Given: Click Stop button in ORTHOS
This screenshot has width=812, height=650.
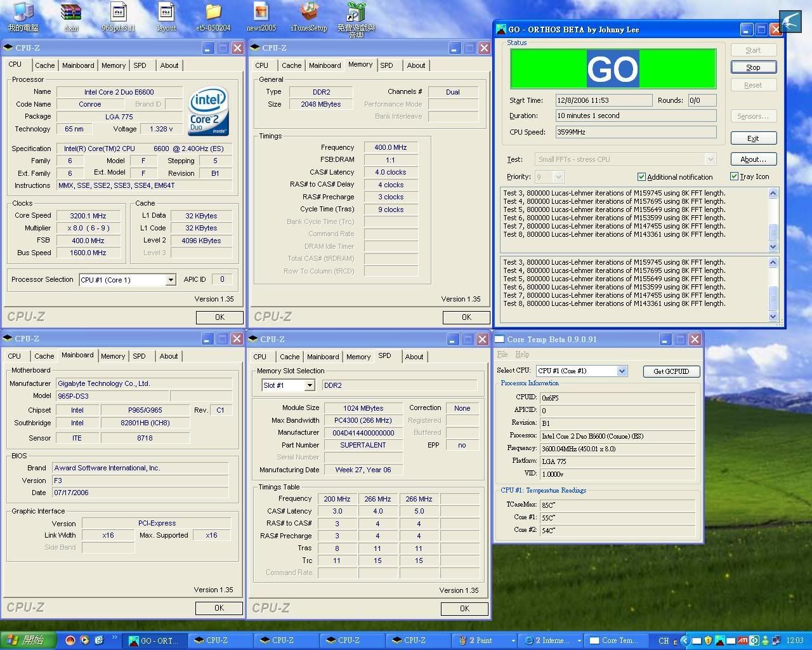Looking at the screenshot, I should (x=753, y=67).
